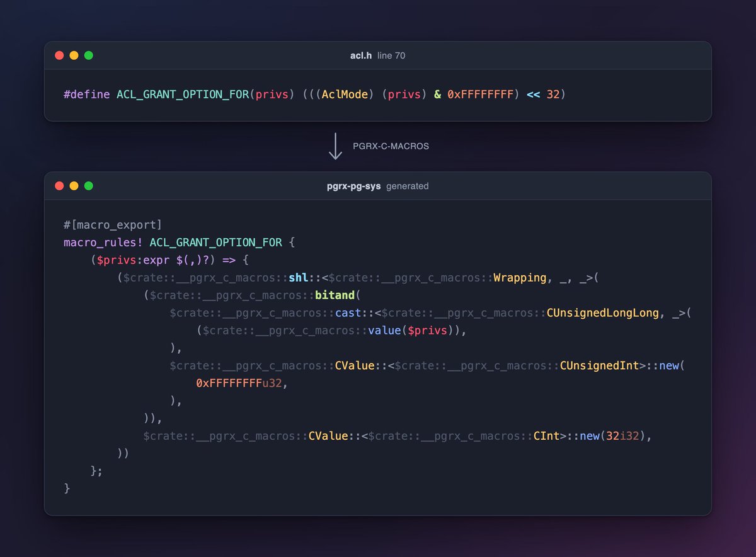
Task: Click the pgrx-pg-sys title text
Action: click(355, 187)
